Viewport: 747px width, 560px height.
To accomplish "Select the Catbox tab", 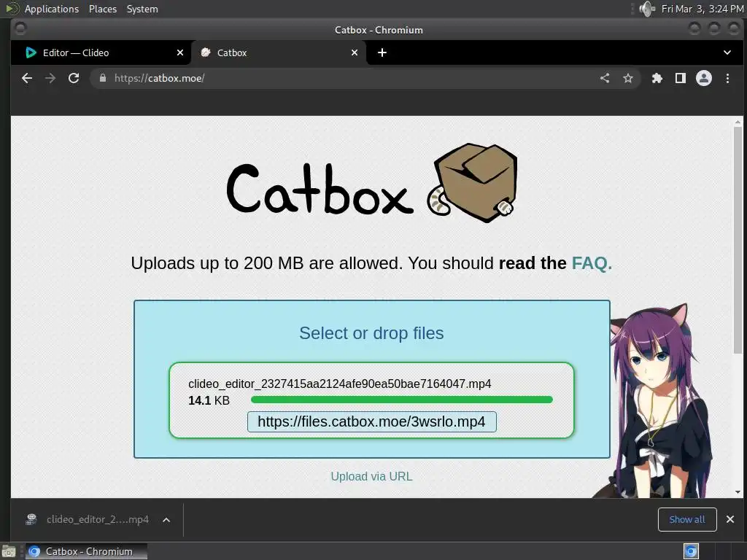I will 279,52.
